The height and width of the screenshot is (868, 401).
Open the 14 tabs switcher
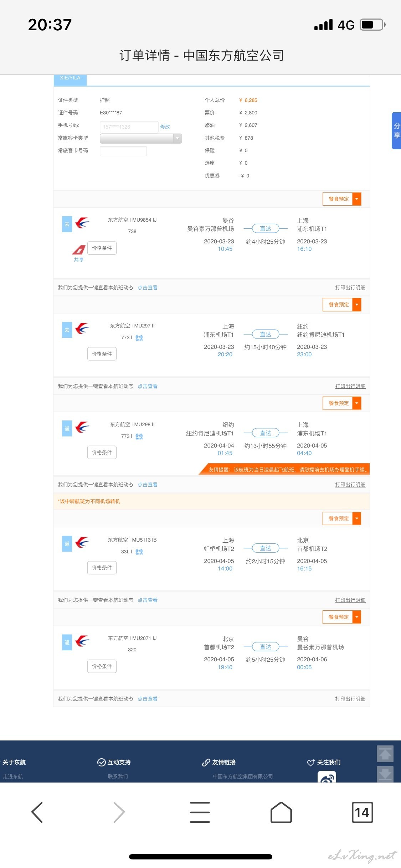coord(363,812)
